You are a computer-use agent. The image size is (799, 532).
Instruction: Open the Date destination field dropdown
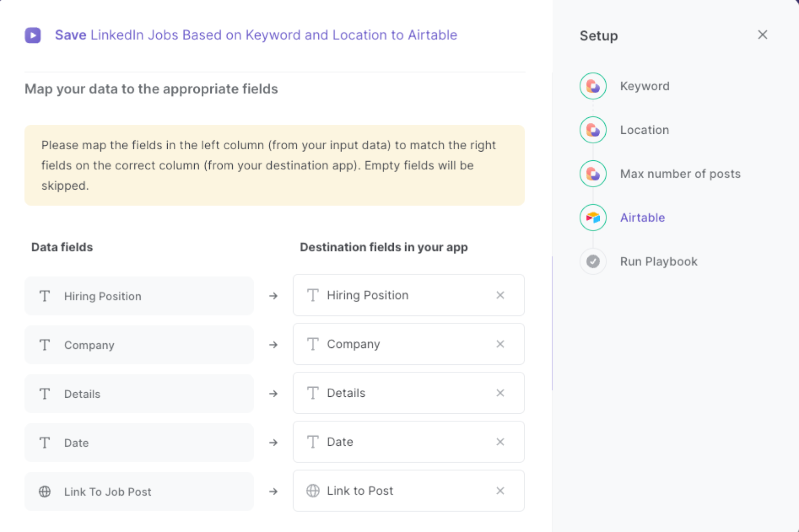(408, 442)
